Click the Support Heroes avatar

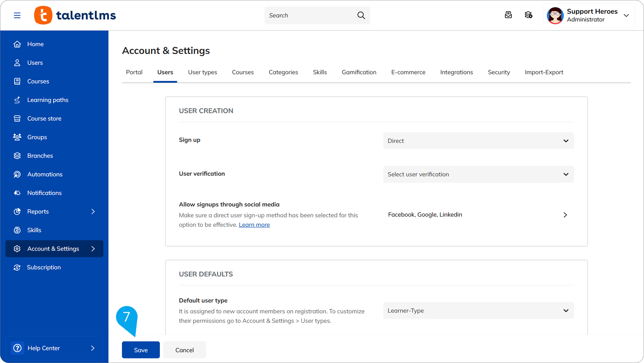point(555,15)
